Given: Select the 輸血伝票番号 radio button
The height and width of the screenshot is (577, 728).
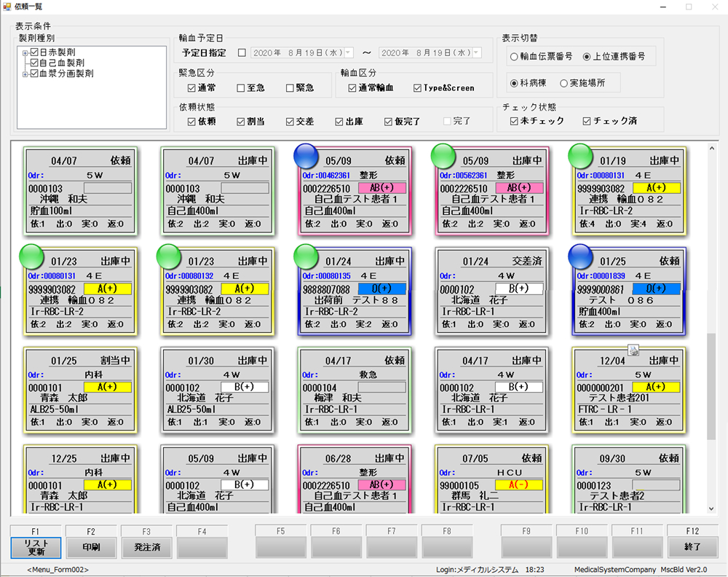Looking at the screenshot, I should [515, 56].
